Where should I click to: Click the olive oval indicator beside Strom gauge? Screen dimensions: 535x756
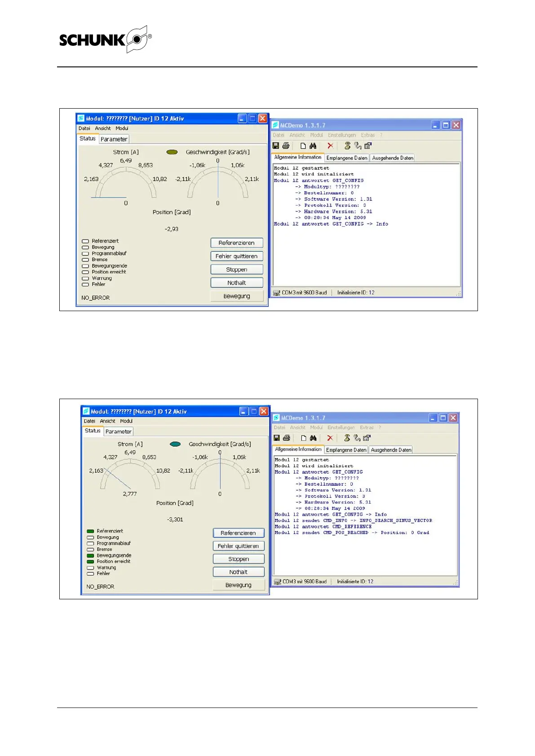[x=172, y=152]
